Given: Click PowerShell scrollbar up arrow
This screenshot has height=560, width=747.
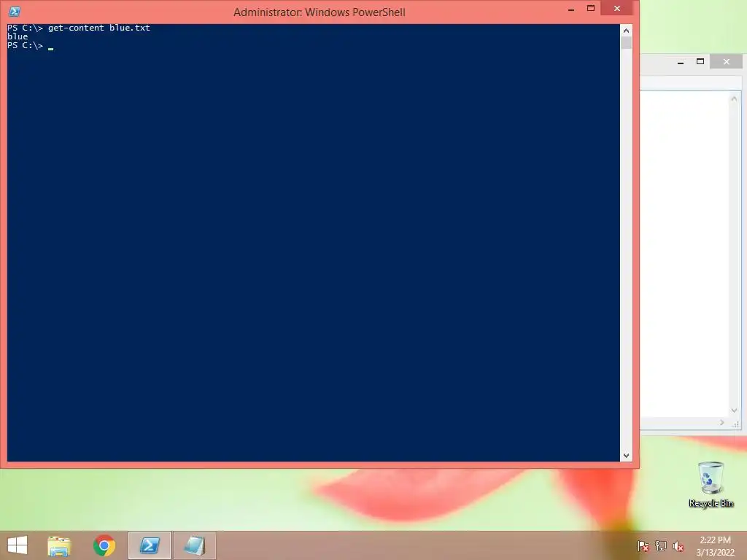Looking at the screenshot, I should pyautogui.click(x=626, y=31).
